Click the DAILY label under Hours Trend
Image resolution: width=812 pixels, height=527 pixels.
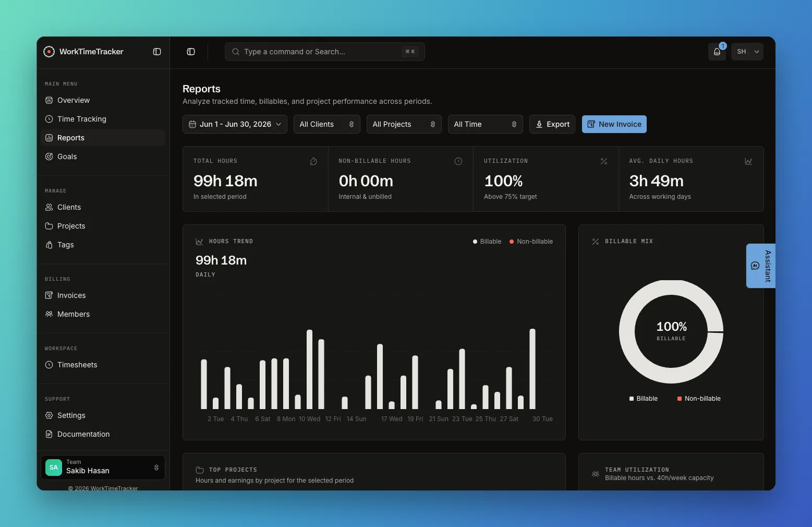(205, 274)
